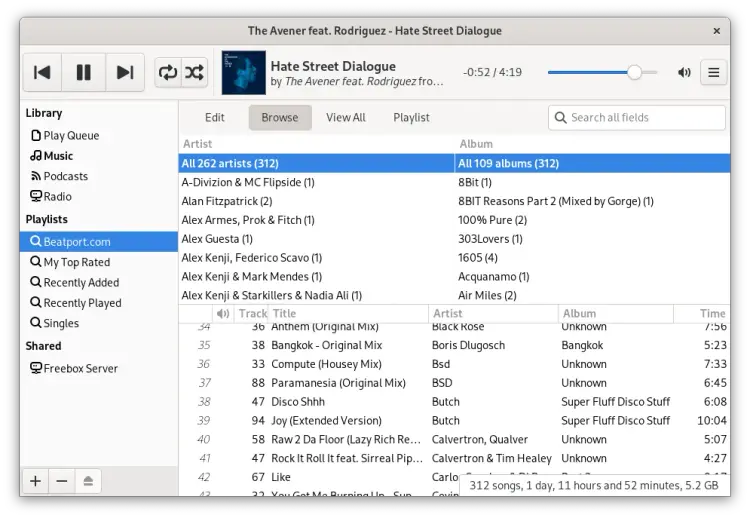Toggle repeat playback mode

pyautogui.click(x=167, y=72)
